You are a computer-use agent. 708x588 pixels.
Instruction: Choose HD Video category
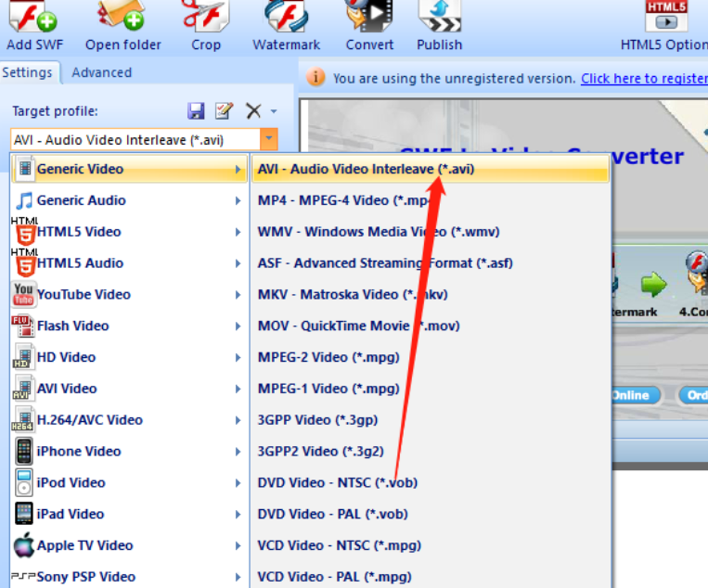(130, 357)
